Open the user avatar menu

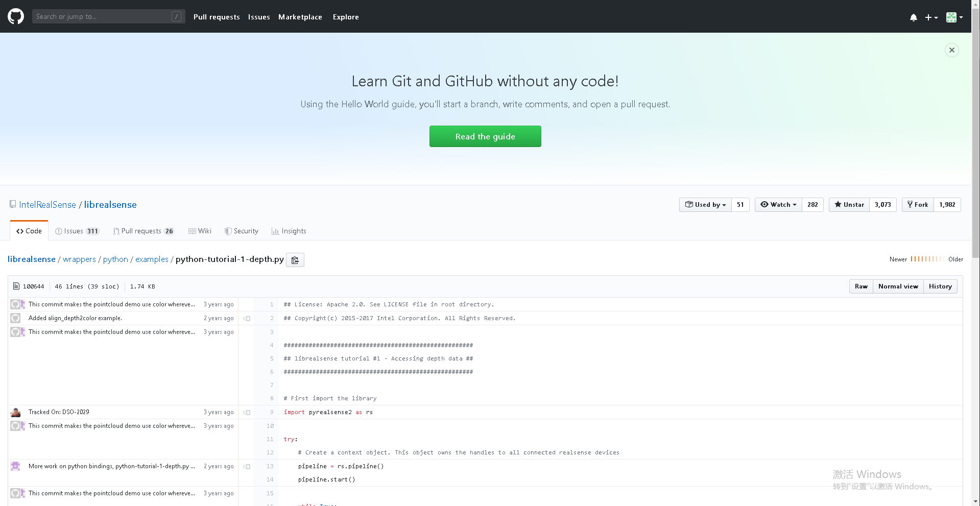tap(954, 17)
